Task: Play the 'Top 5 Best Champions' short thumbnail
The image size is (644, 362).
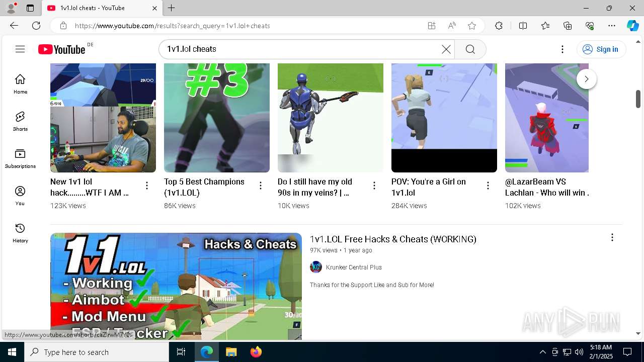Action: [217, 118]
